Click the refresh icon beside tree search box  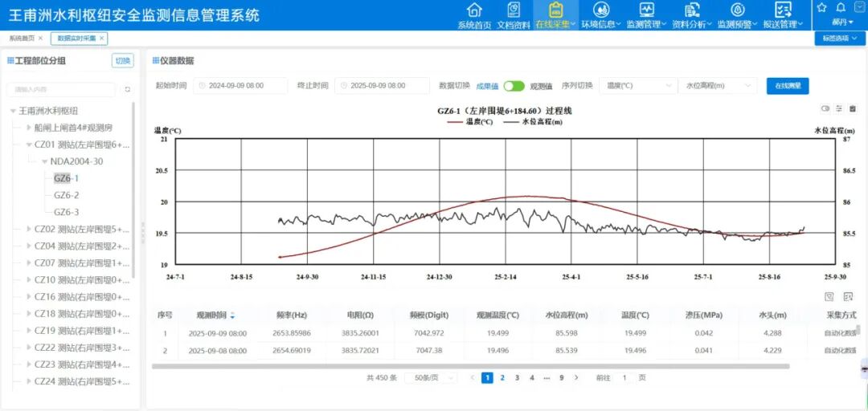[x=127, y=90]
